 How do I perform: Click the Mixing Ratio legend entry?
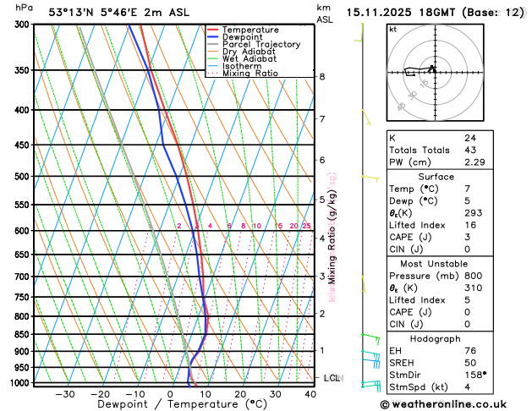coord(243,74)
